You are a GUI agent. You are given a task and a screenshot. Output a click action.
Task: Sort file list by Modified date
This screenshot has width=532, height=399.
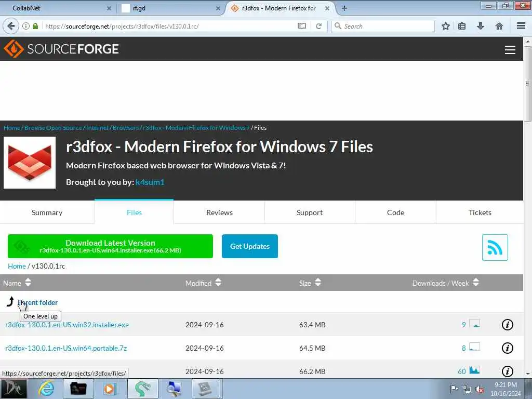click(x=203, y=283)
